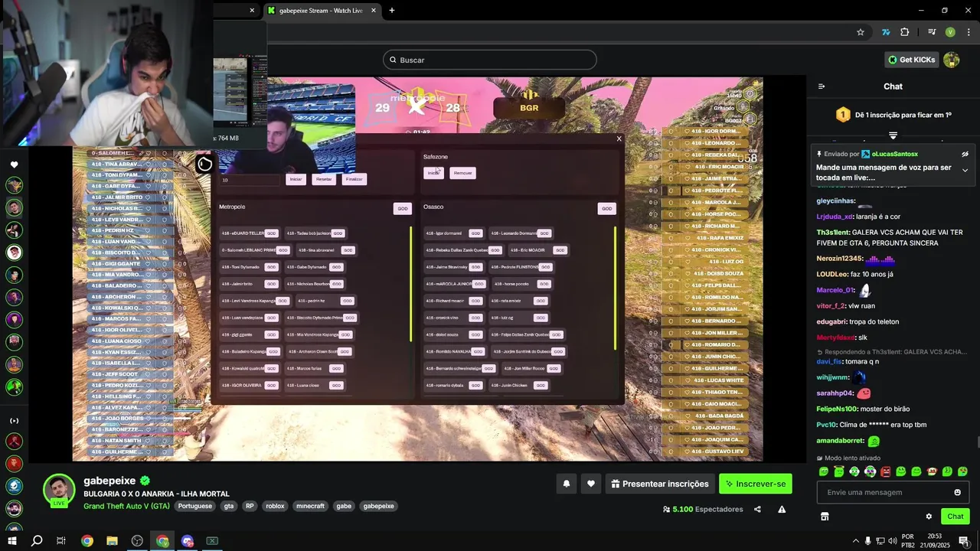The width and height of the screenshot is (980, 551).
Task: Open the emoji picker in message box
Action: [957, 492]
